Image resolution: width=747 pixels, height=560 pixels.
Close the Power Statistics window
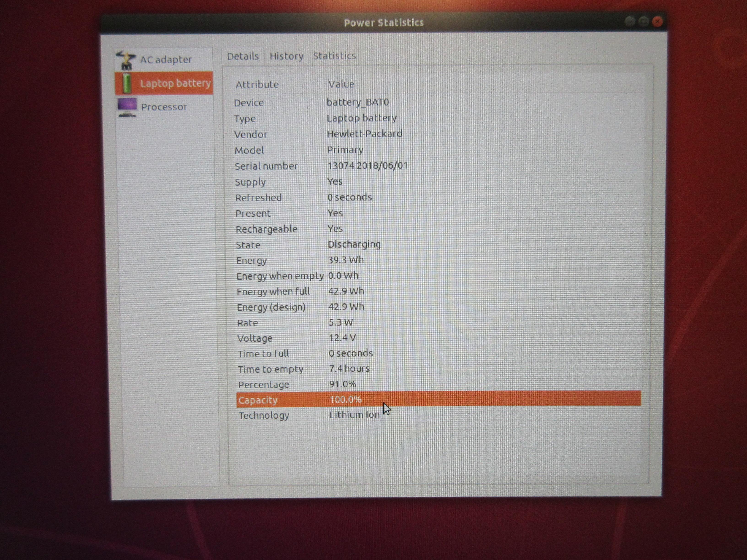pyautogui.click(x=657, y=22)
